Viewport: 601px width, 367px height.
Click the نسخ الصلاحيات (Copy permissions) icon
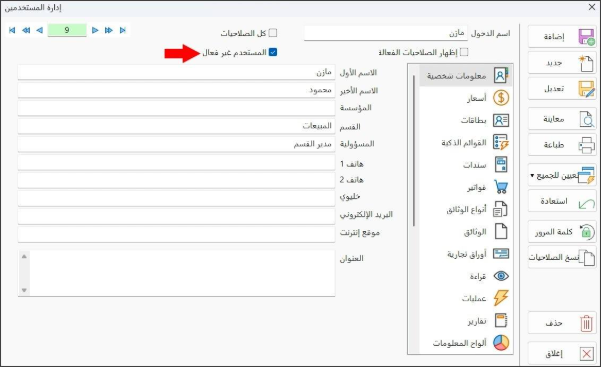pos(587,257)
